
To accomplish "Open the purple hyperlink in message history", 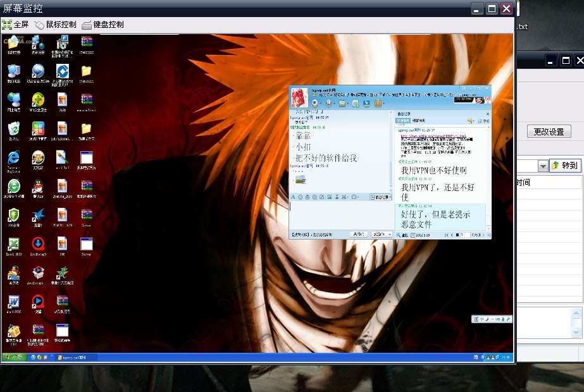I will click(433, 136).
